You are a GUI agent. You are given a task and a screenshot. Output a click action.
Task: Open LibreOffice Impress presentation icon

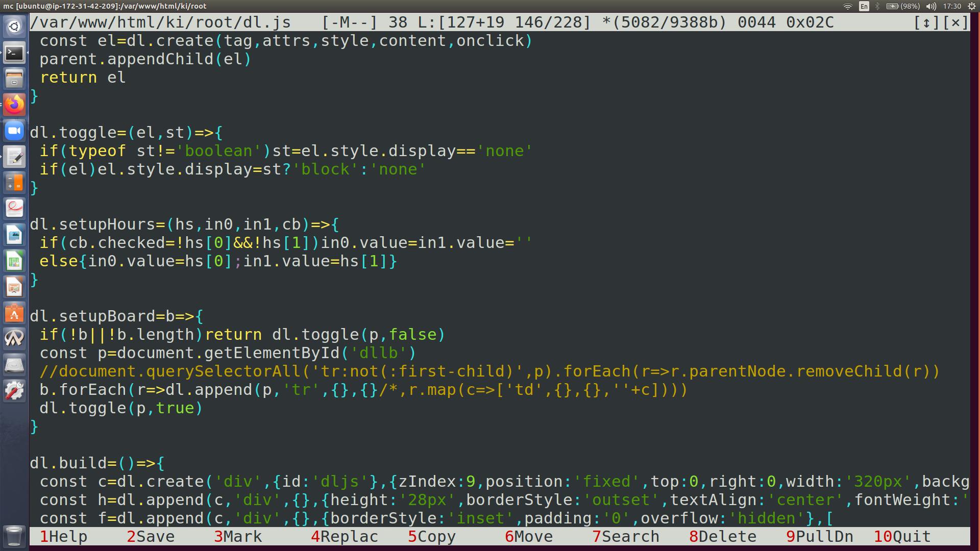click(x=14, y=287)
